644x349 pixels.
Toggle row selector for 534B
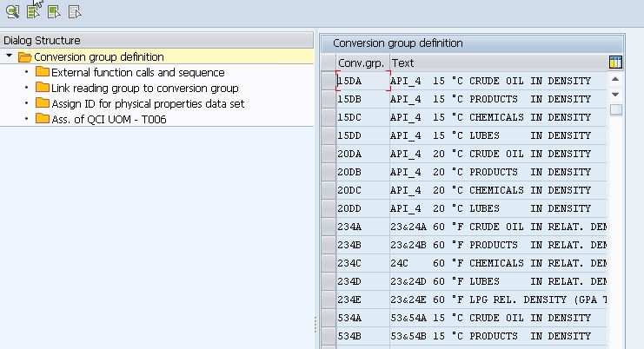coord(329,336)
